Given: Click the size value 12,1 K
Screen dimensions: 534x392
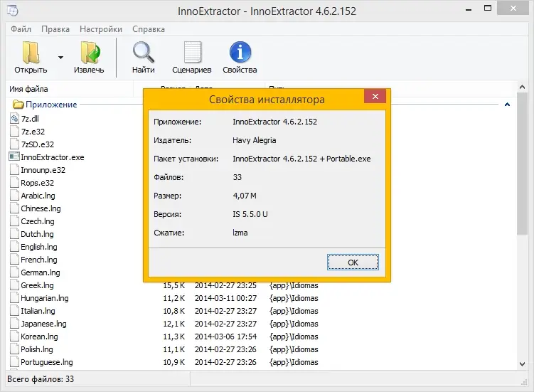Looking at the screenshot, I should (174, 324).
